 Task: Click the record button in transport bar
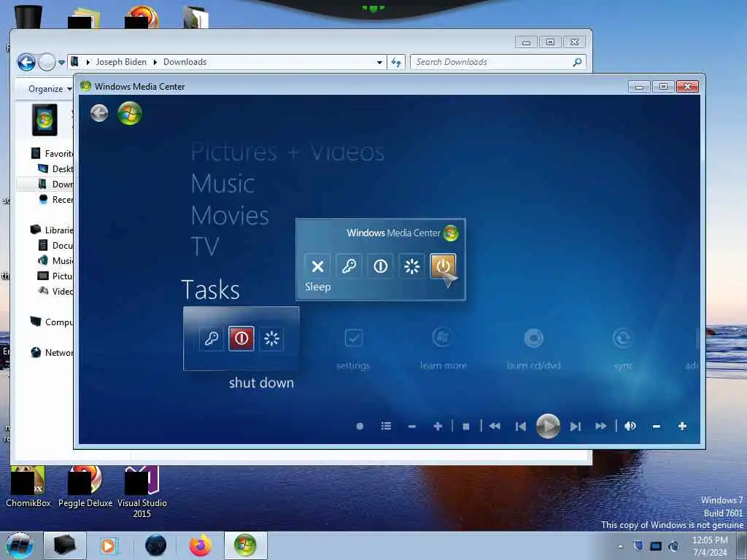pyautogui.click(x=360, y=426)
